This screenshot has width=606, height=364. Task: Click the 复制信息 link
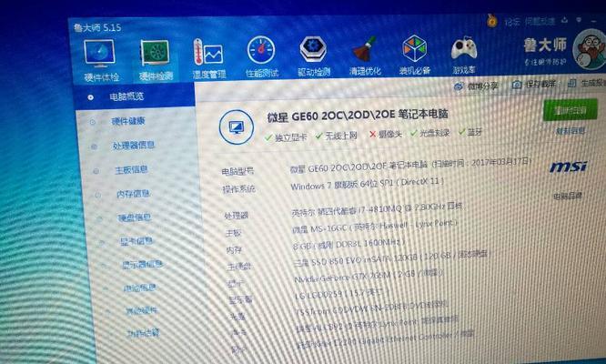pyautogui.click(x=570, y=131)
